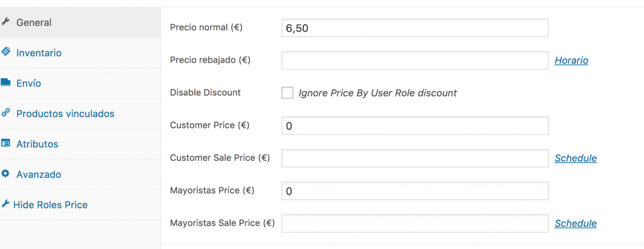Click Schedule link for Mayoristas Sale Price
The width and height of the screenshot is (644, 249).
point(576,223)
